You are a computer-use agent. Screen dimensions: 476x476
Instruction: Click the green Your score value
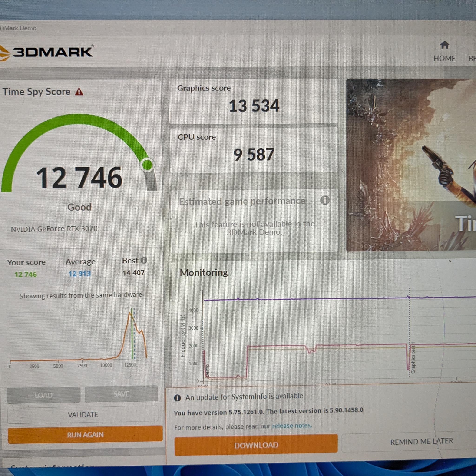pyautogui.click(x=26, y=274)
